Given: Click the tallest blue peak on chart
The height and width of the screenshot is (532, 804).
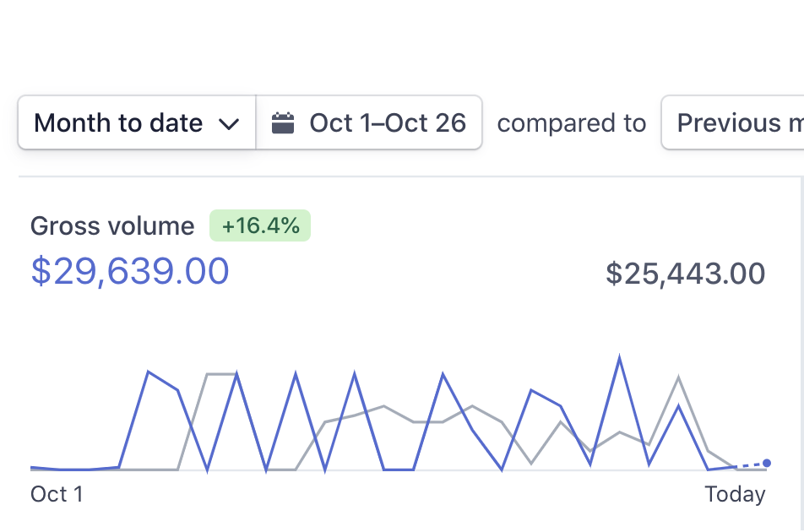Looking at the screenshot, I should [x=619, y=357].
